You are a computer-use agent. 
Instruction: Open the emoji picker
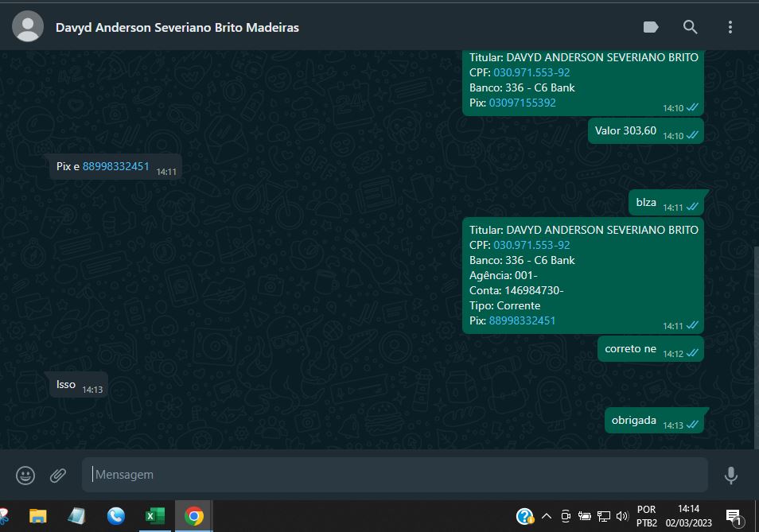click(x=25, y=475)
